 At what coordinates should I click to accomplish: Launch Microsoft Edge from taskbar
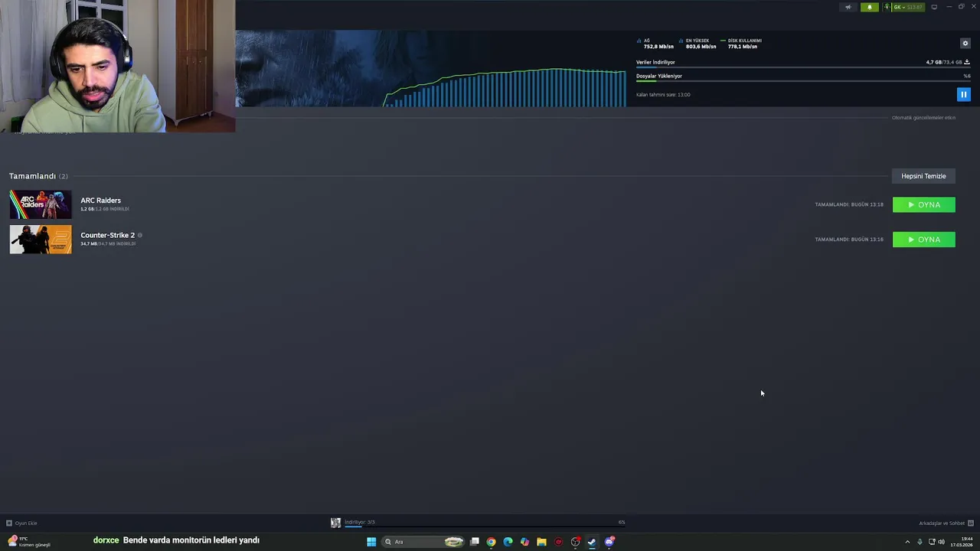click(x=508, y=542)
